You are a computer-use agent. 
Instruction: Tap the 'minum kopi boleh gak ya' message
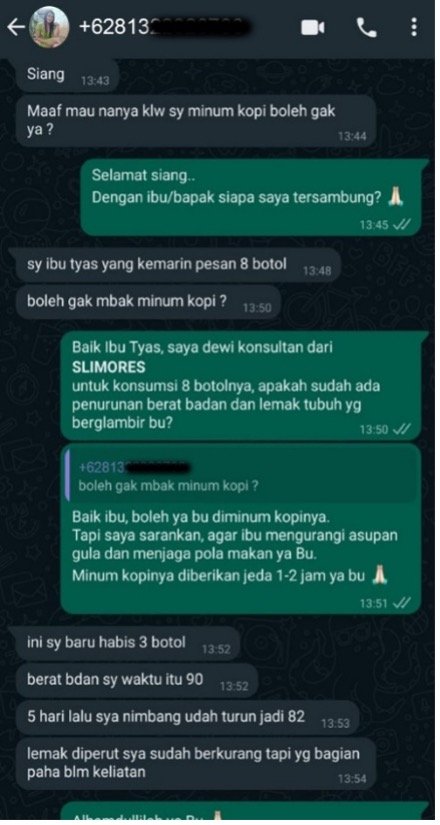(x=196, y=120)
